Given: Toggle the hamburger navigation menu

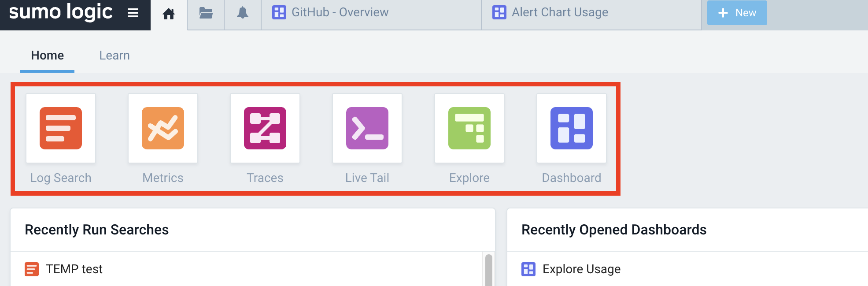Looking at the screenshot, I should tap(133, 13).
